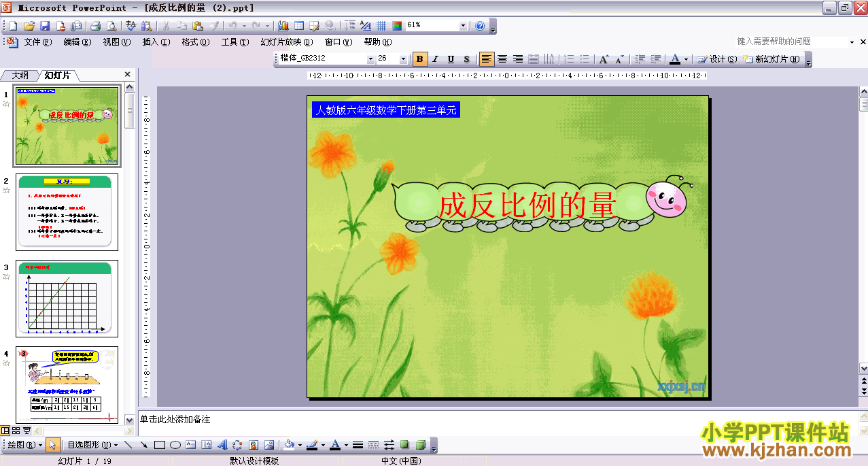Insert a table from the standard toolbar
868x466 pixels.
(299, 26)
